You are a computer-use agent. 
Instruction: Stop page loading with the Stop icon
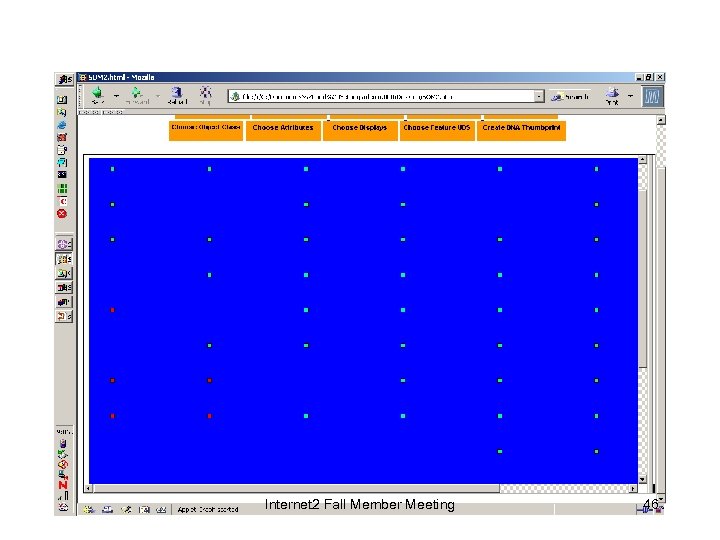pyautogui.click(x=205, y=95)
